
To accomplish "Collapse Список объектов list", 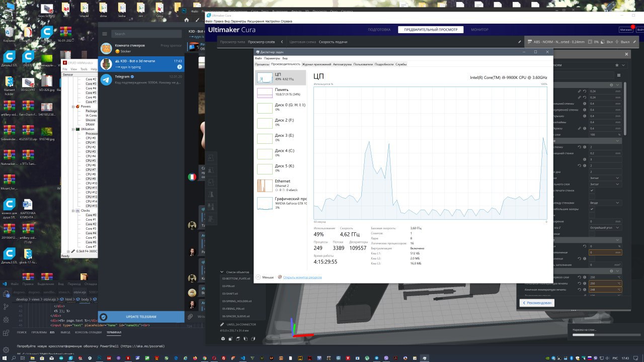I will tap(222, 271).
